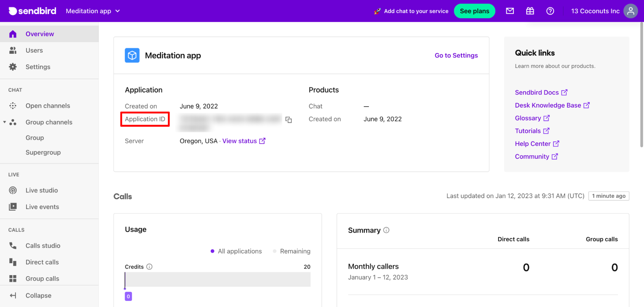
Task: Select Group channels menu item
Action: [x=49, y=122]
